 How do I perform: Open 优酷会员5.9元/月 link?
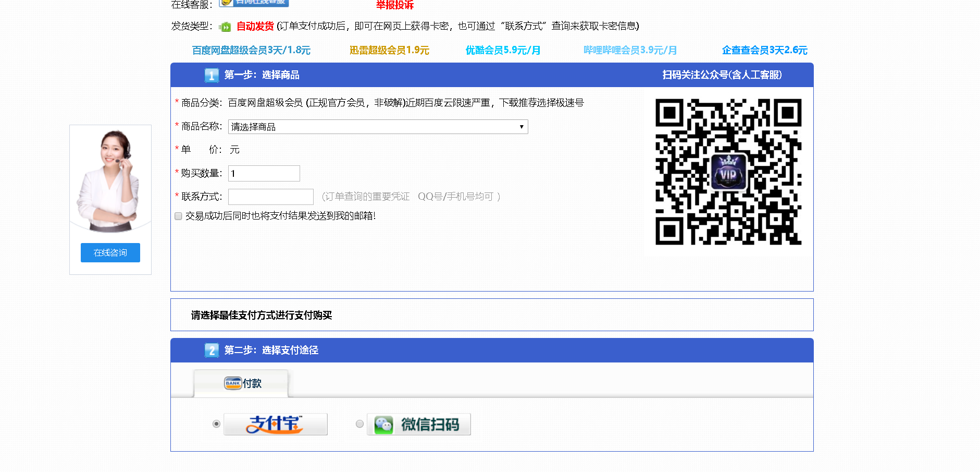point(503,50)
